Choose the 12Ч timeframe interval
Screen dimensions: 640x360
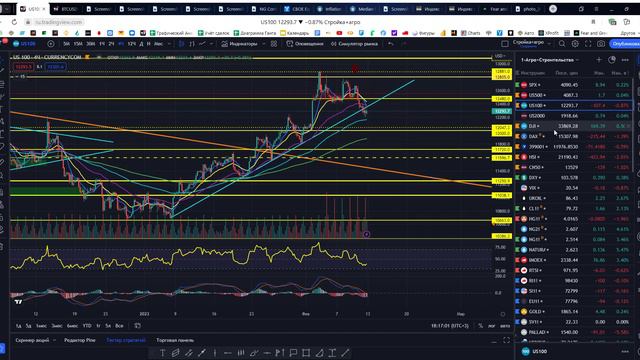click(131, 44)
